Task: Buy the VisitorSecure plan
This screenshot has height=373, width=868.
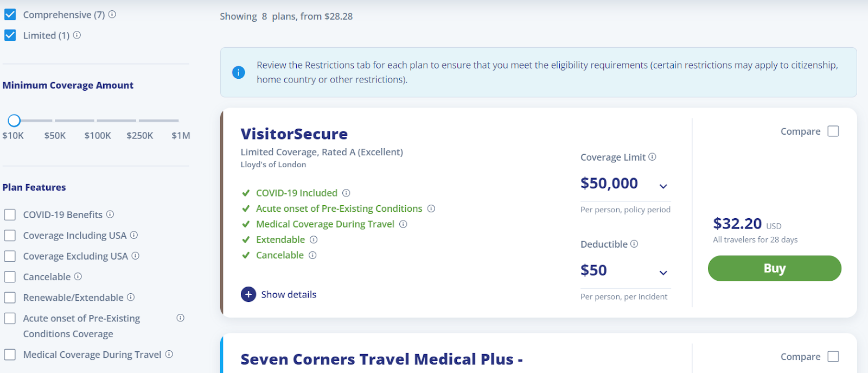Action: pos(774,268)
